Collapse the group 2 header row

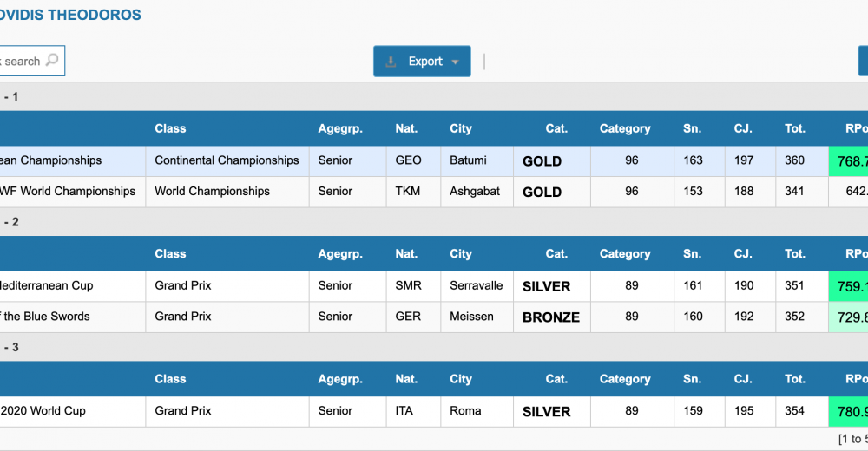click(10, 222)
